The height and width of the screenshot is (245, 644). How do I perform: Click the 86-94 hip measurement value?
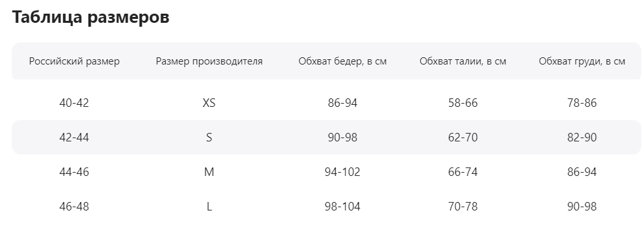click(343, 103)
